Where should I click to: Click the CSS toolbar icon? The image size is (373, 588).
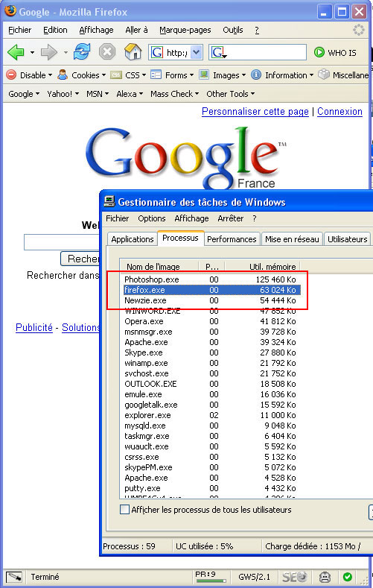click(x=116, y=75)
